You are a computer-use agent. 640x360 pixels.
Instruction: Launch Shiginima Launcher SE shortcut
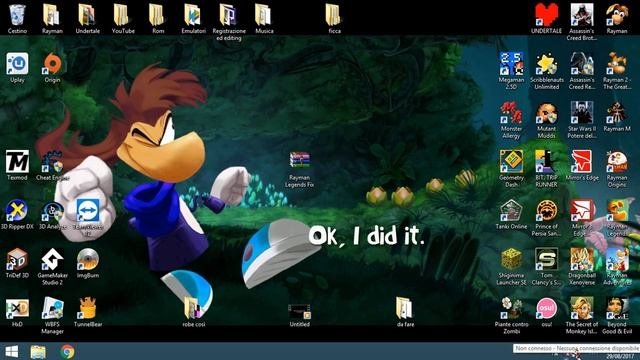pos(511,260)
